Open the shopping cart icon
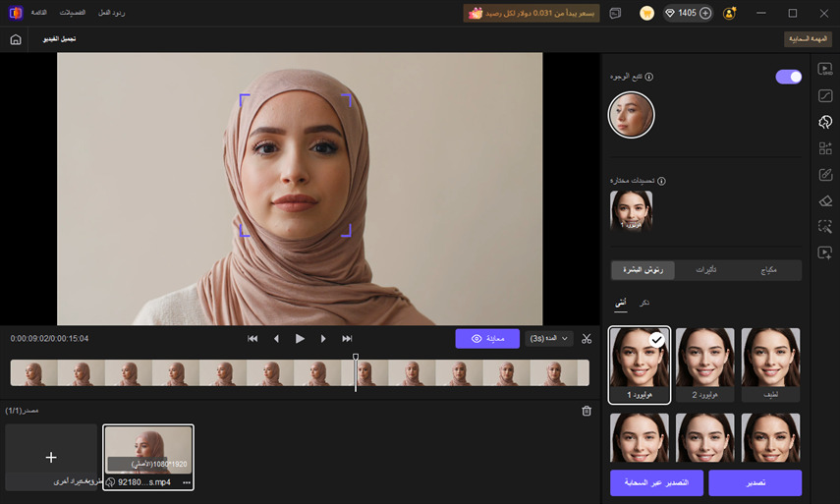 [x=646, y=13]
